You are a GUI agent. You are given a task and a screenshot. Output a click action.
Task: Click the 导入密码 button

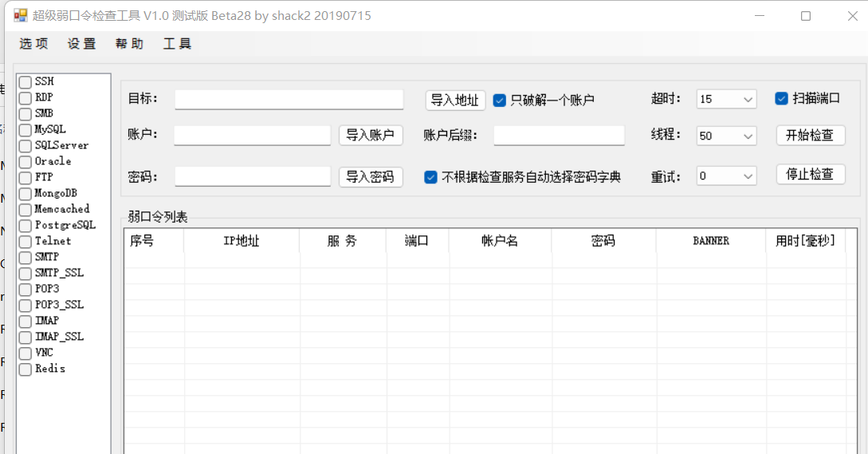371,177
